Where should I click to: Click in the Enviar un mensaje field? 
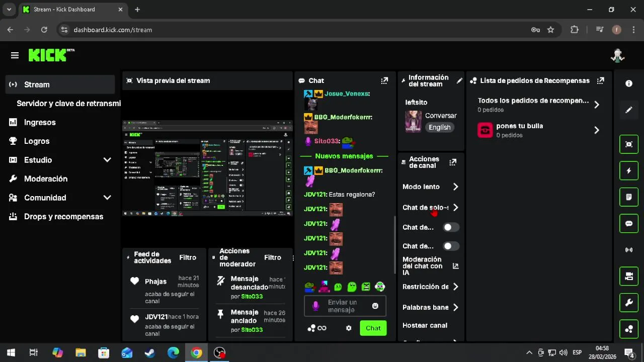(345, 306)
